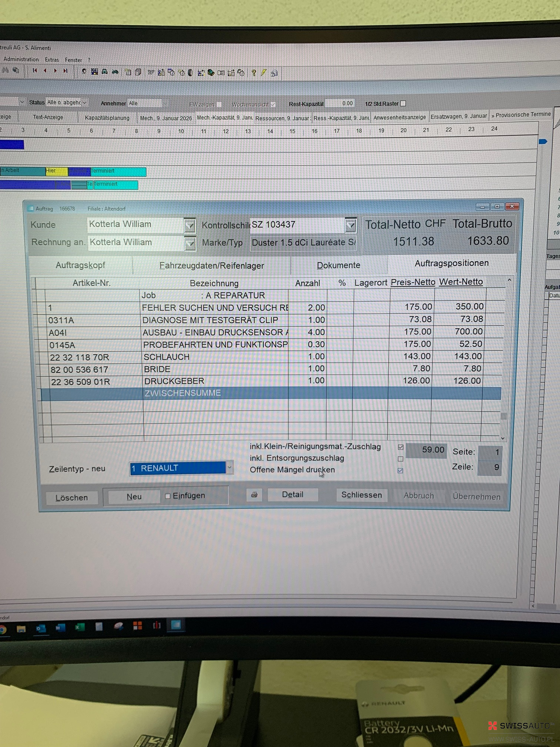Viewport: 560px width, 747px height.
Task: Uncheck inkl. Klein-/Reinigungsmat.-Zuschlag checkbox
Action: click(400, 447)
